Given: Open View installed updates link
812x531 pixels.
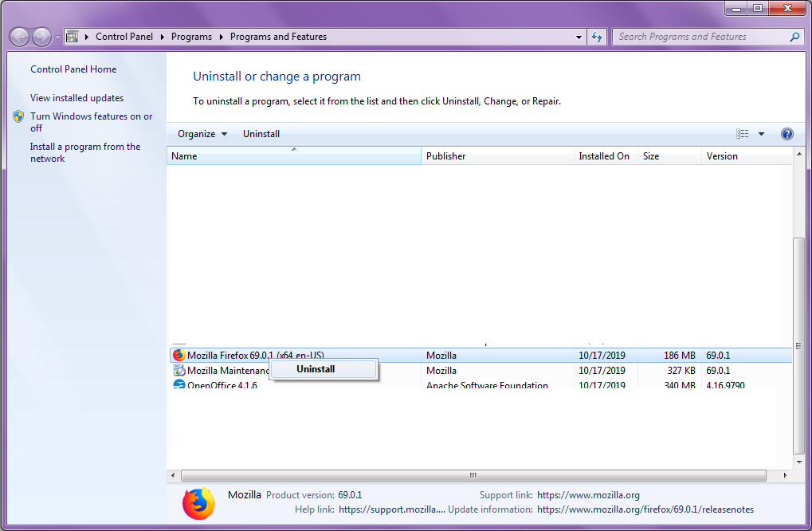Looking at the screenshot, I should pyautogui.click(x=76, y=98).
